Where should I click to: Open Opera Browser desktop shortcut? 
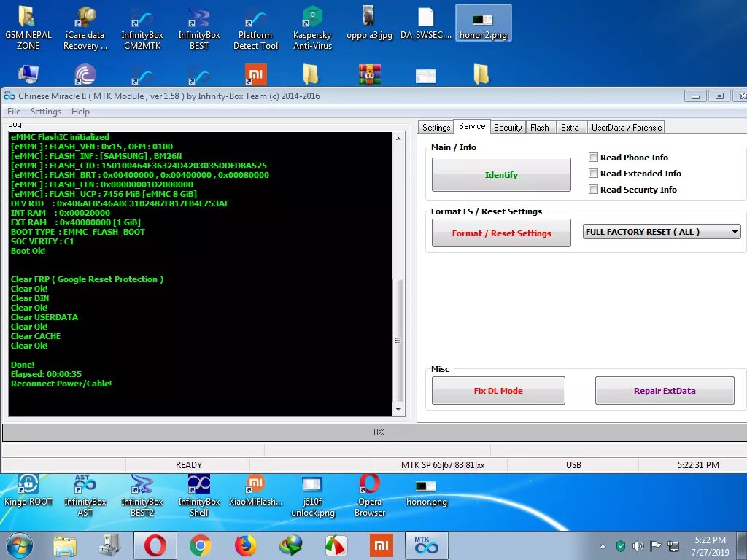click(x=369, y=495)
